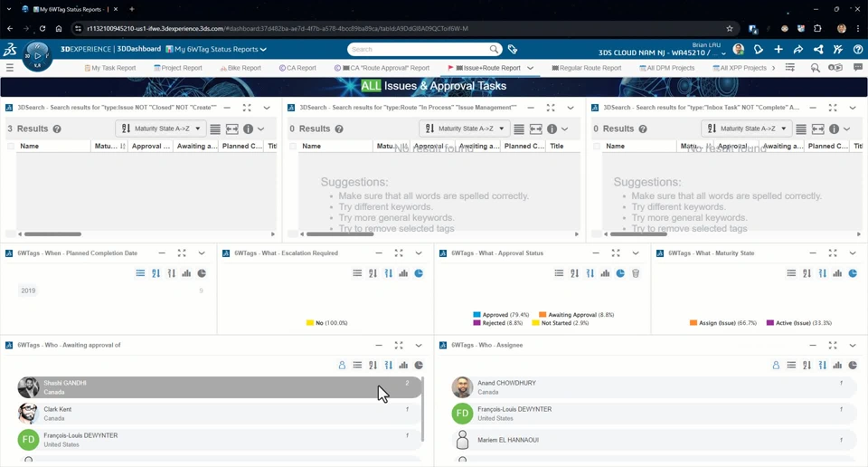
Task: Select Shashi GANDHI in Awaiting approval list
Action: click(x=219, y=387)
